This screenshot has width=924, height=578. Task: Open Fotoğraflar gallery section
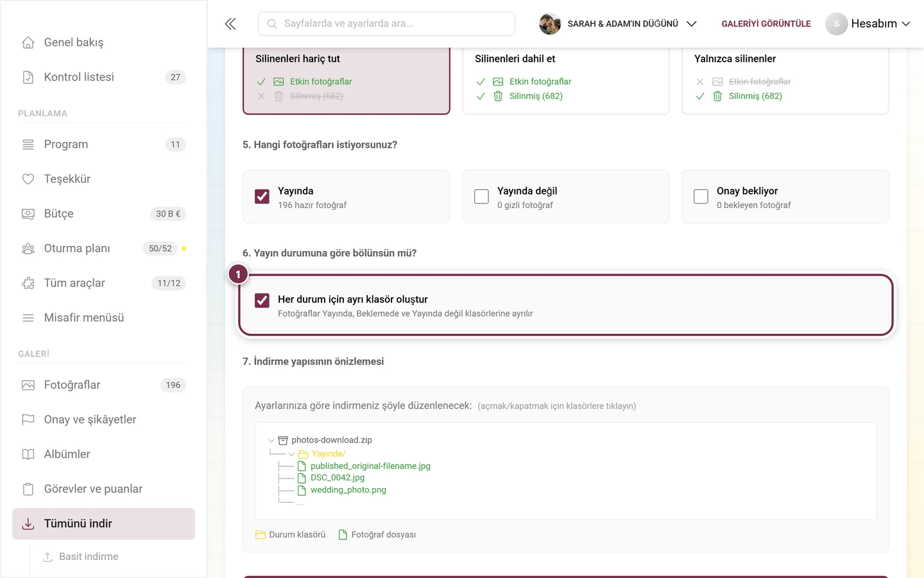pos(103,385)
